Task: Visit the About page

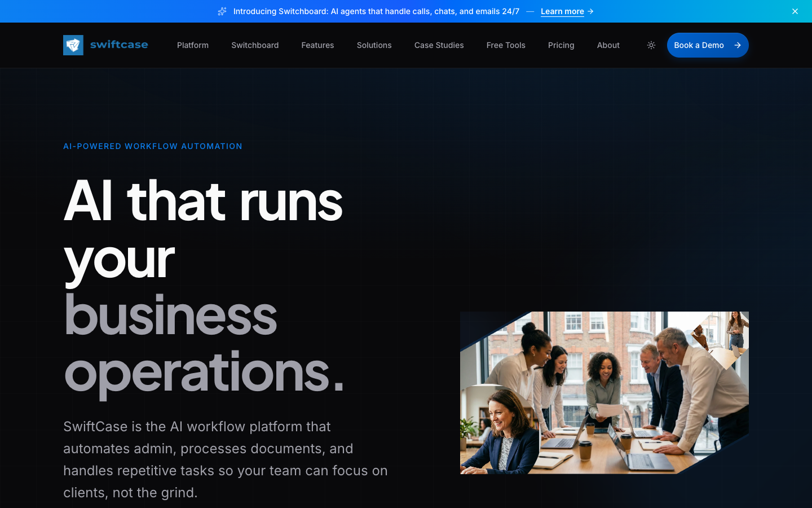Action: (x=608, y=45)
